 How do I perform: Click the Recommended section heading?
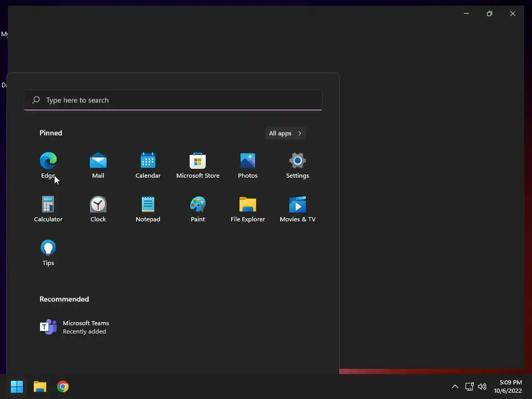click(x=64, y=299)
